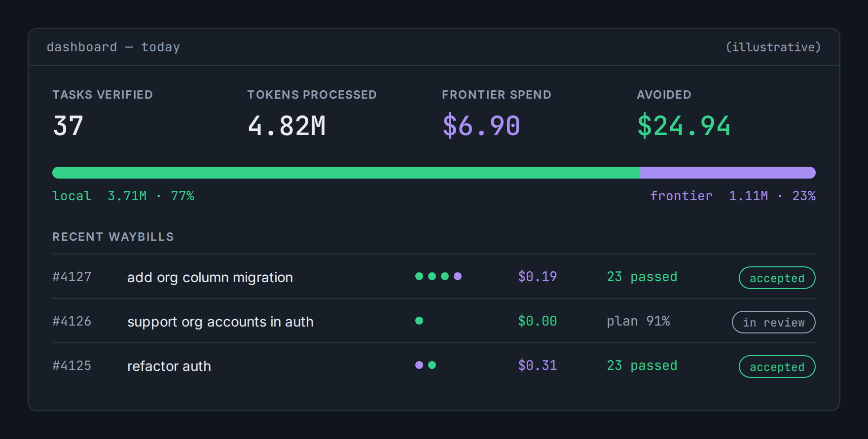Click the purple frontier segment of token bar
868x439 pixels.
point(727,173)
